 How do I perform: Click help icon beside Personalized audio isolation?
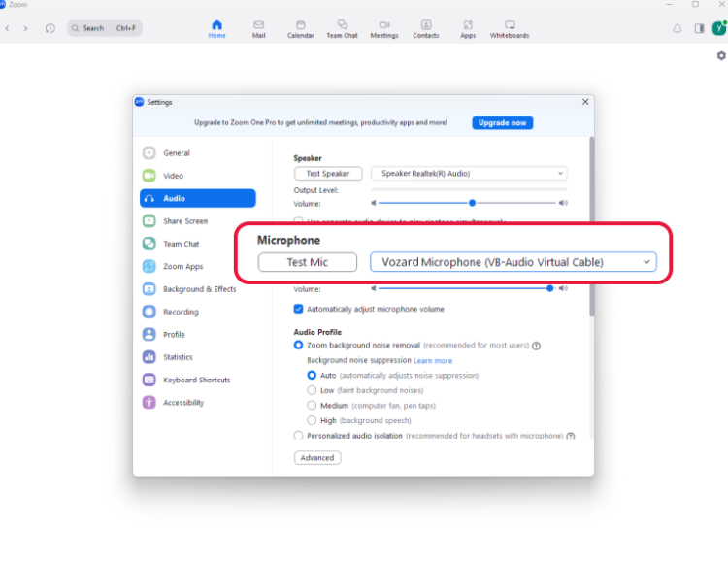pyautogui.click(x=570, y=436)
